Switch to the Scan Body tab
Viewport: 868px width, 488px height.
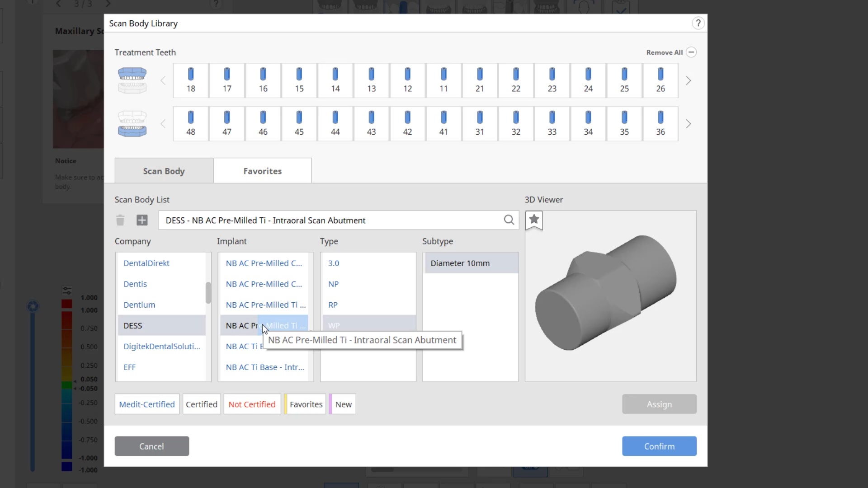[x=164, y=171]
